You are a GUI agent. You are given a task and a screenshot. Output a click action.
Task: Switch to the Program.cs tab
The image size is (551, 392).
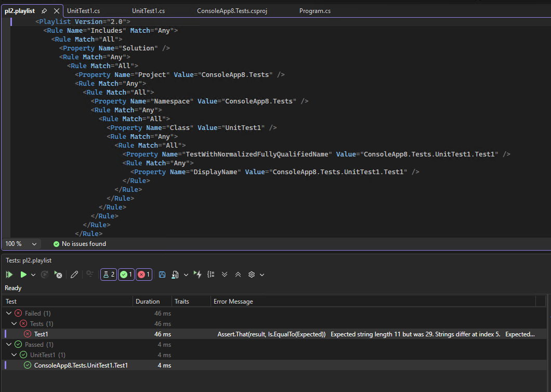point(314,10)
